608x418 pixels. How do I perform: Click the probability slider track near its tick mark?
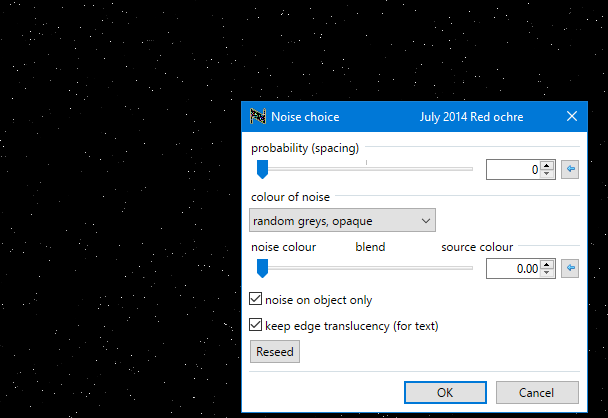tap(366, 169)
